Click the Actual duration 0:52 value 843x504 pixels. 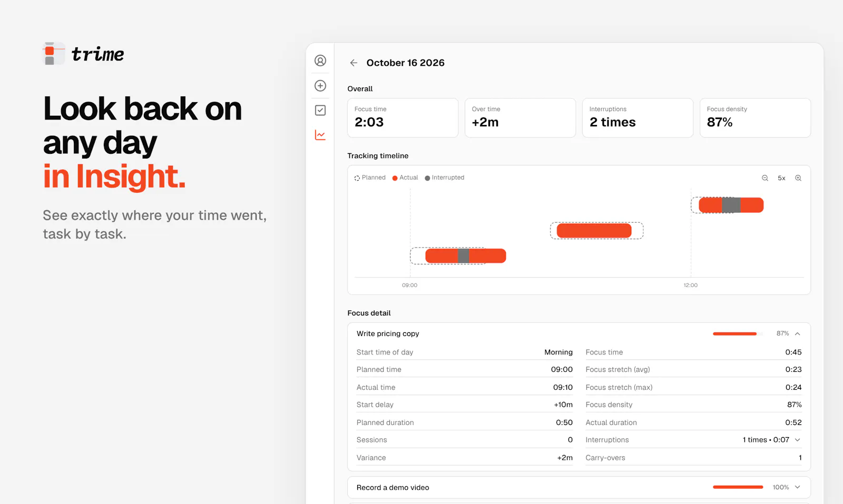[793, 422]
